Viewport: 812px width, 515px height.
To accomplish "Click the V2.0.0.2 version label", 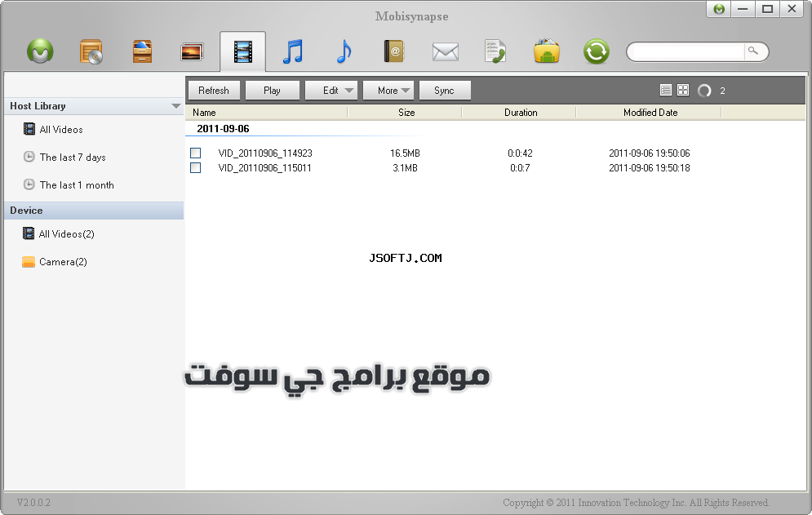I will pos(33,503).
